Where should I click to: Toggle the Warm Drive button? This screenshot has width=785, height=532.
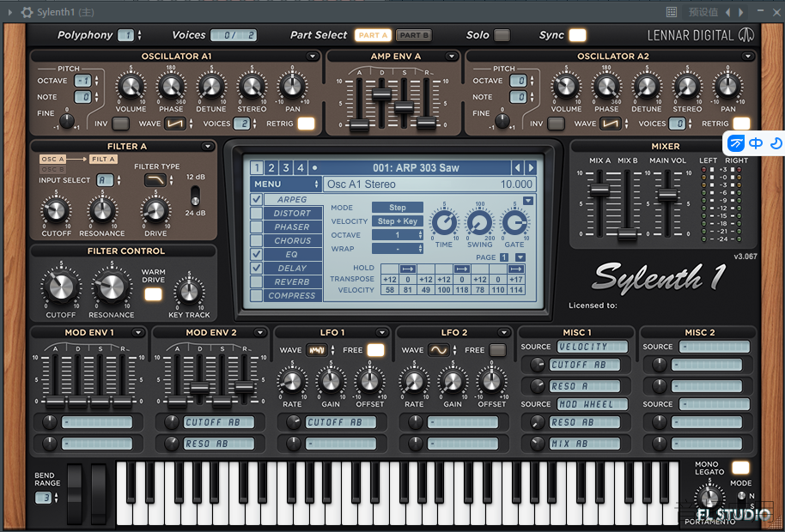tap(153, 294)
